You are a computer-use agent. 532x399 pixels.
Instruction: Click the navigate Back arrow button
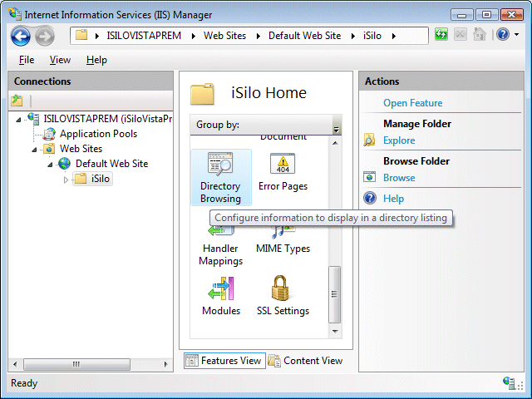pos(21,36)
